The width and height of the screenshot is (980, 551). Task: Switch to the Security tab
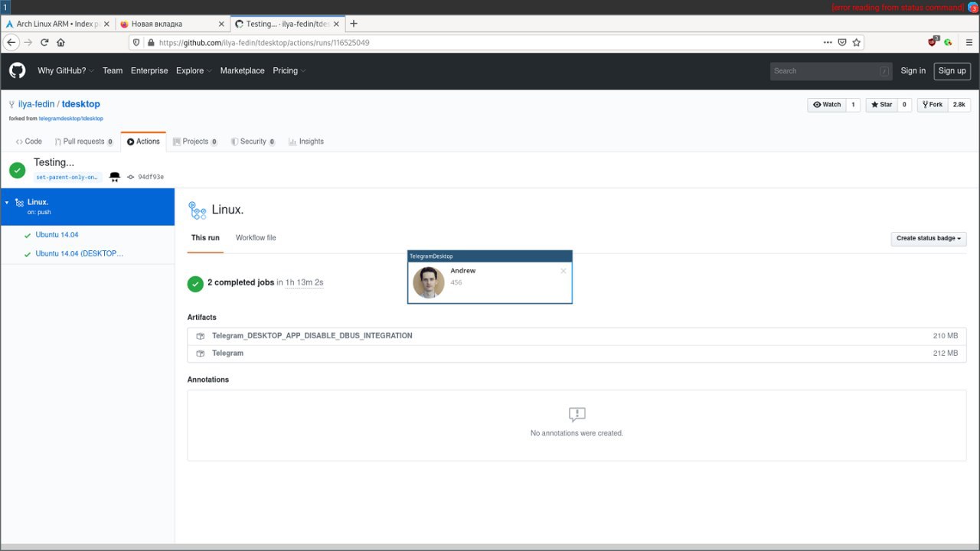[x=253, y=142]
